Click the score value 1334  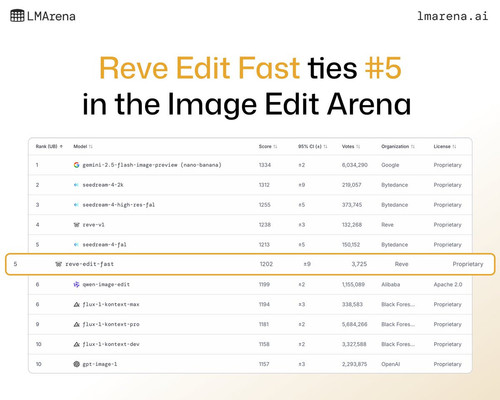click(265, 165)
